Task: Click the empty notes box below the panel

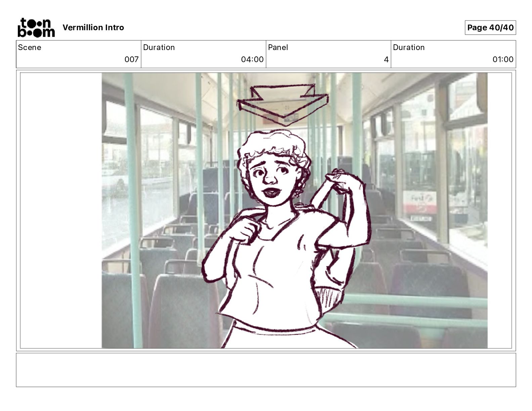Action: pos(266,370)
